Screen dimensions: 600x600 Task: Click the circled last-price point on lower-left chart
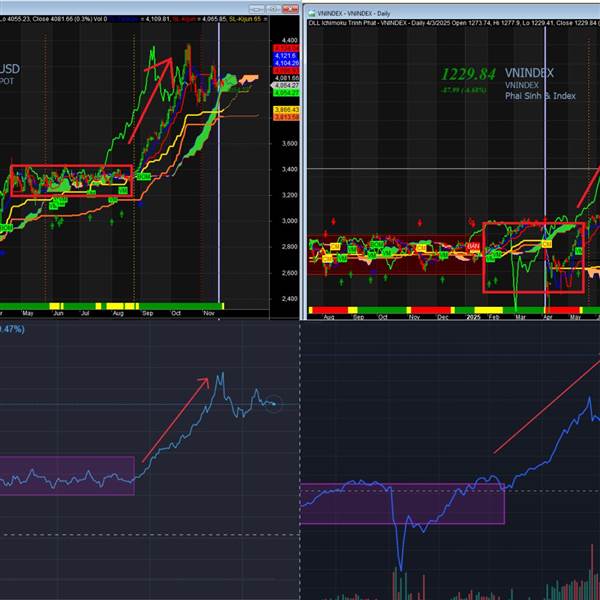coord(273,404)
